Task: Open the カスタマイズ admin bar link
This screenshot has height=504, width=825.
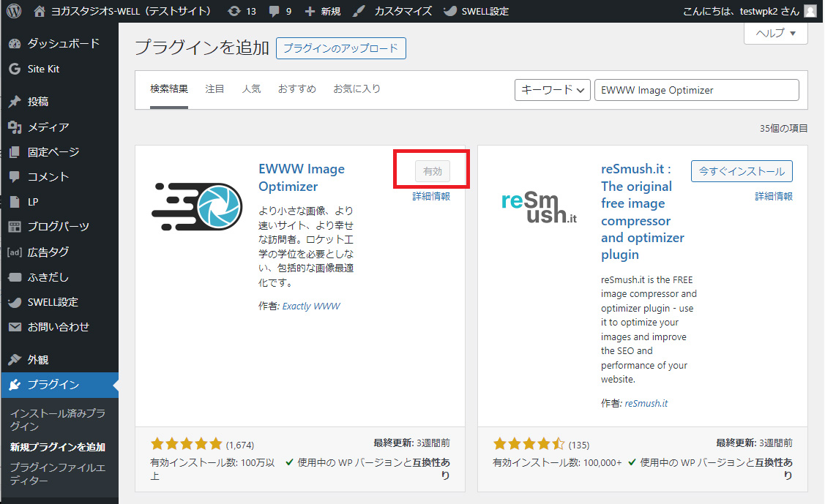Action: click(403, 11)
